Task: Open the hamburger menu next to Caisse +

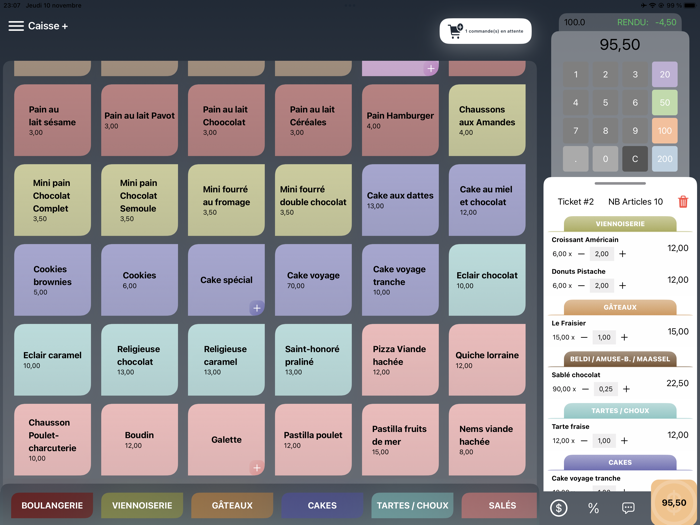Action: tap(16, 26)
